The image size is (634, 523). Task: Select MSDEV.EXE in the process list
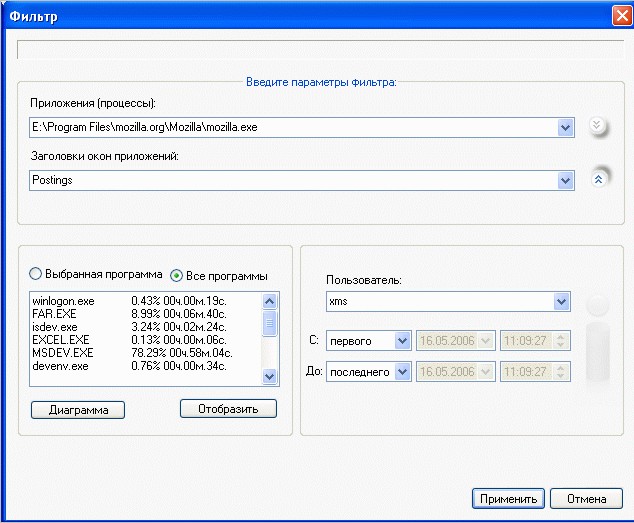click(x=62, y=353)
